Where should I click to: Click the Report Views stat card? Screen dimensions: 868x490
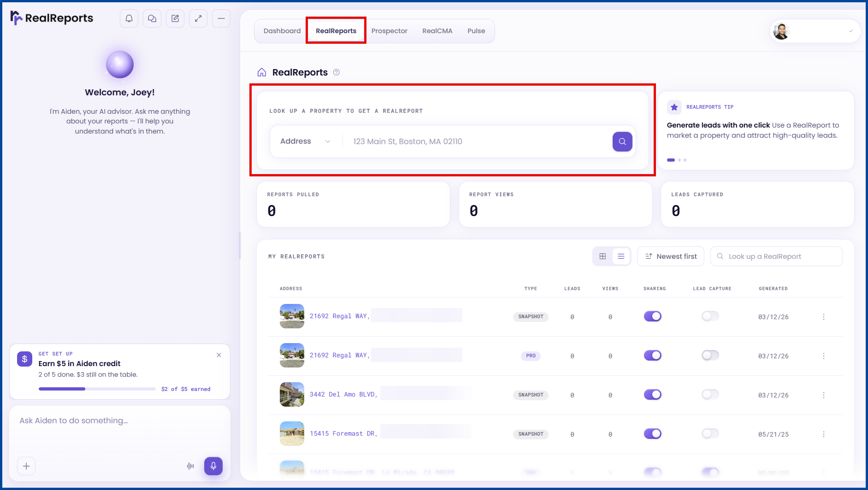pyautogui.click(x=555, y=204)
